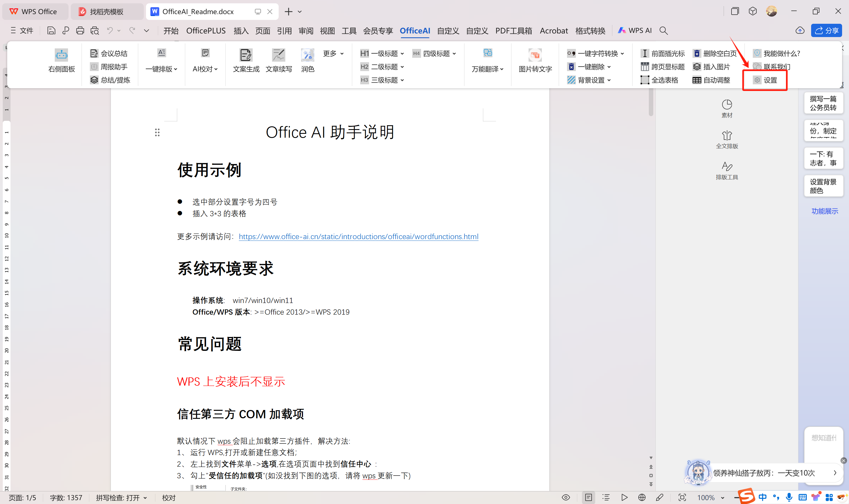
Task: Switch to the OfficePLUS ribbon tab
Action: (206, 31)
